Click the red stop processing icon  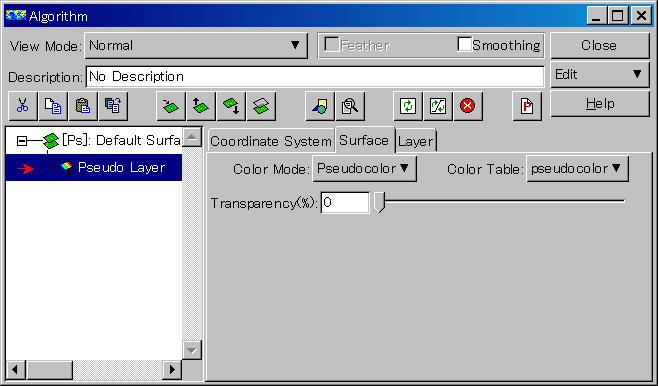point(467,106)
